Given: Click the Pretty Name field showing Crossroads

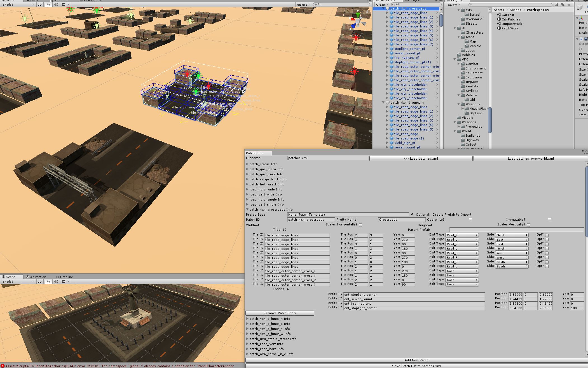Looking at the screenshot, I should pyautogui.click(x=402, y=220).
